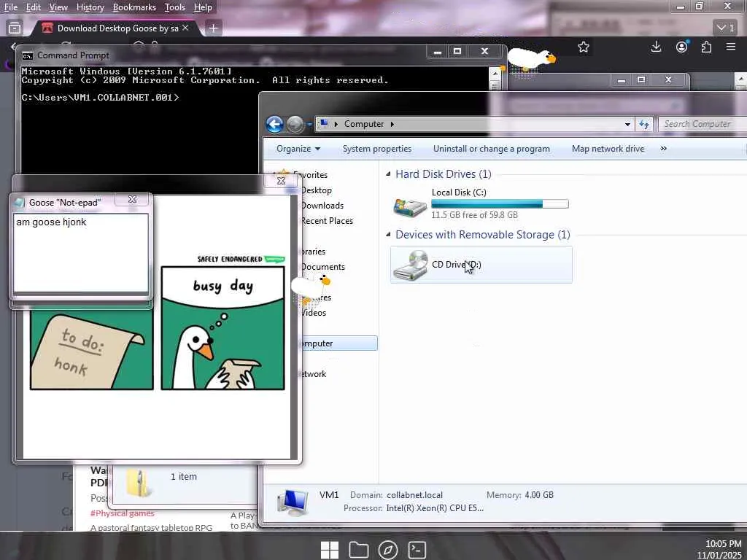Select Network in the navigation pane
This screenshot has width=747, height=560.
313,374
